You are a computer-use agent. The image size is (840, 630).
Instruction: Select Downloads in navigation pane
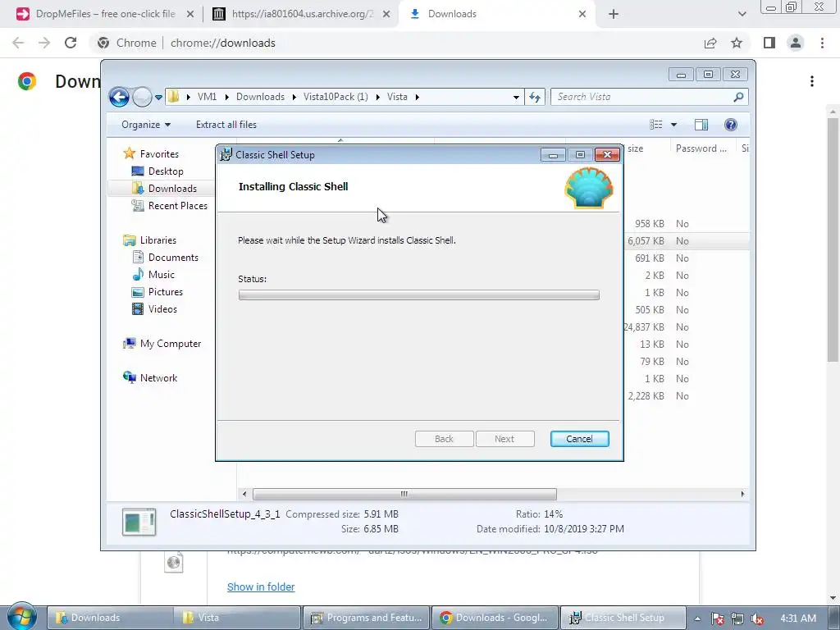[172, 188]
